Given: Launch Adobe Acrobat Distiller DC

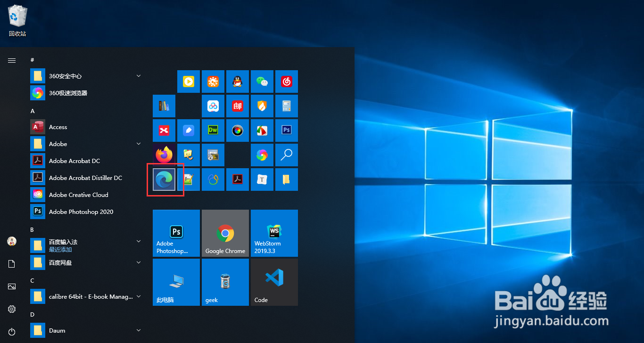Looking at the screenshot, I should pos(87,178).
